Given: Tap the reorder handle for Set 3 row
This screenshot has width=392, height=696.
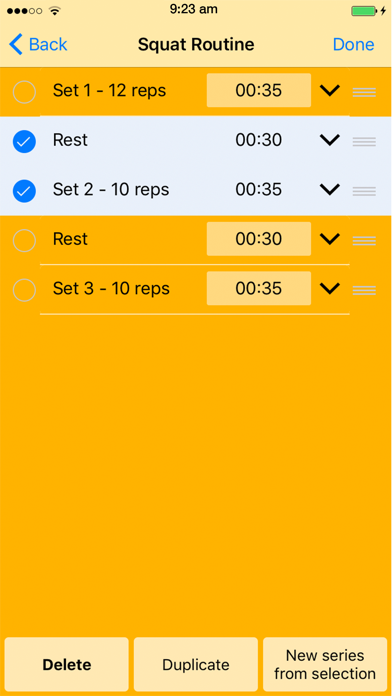Looking at the screenshot, I should 364,290.
